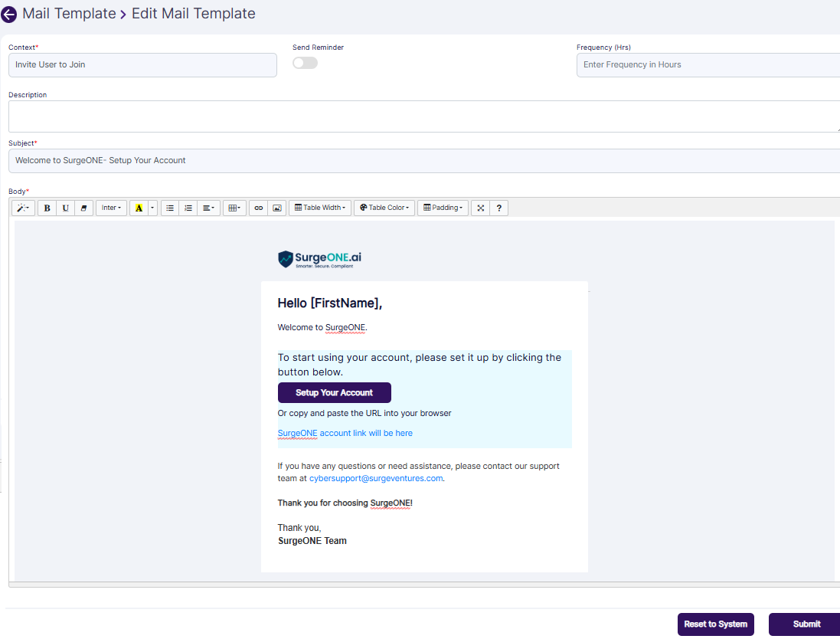Click the Submit button
This screenshot has height=639, width=840.
(806, 624)
